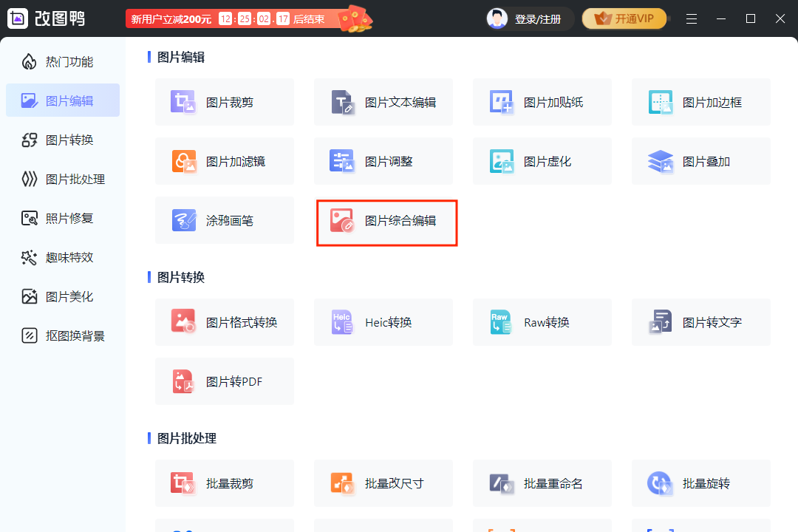Click the 开通VIP button

[x=624, y=18]
